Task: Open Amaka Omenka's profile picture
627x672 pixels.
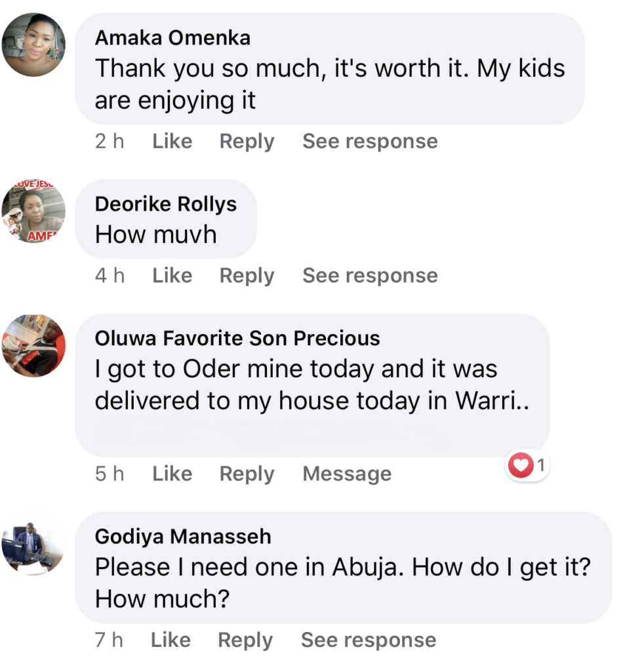Action: tap(34, 45)
